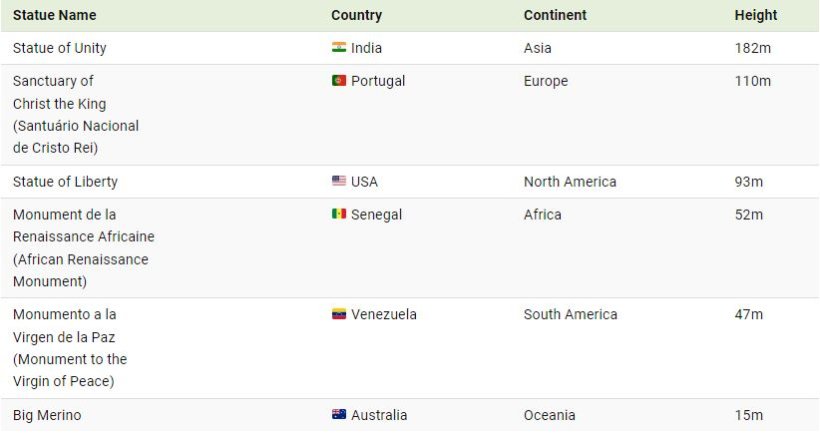Select the Country column header
The height and width of the screenshot is (440, 820).
pyautogui.click(x=356, y=15)
